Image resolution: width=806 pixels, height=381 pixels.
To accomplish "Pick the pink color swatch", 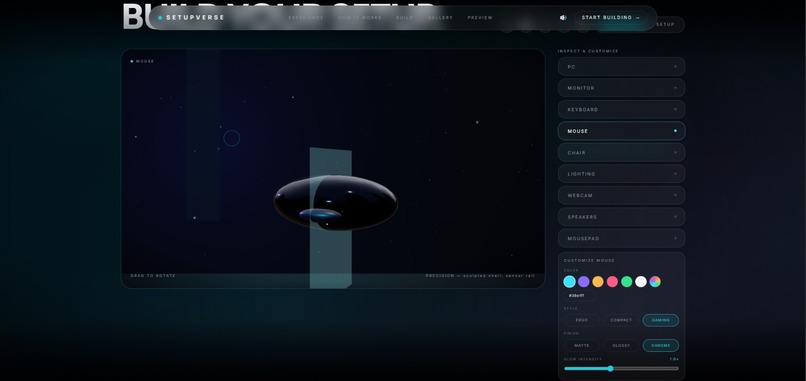I will pyautogui.click(x=612, y=281).
